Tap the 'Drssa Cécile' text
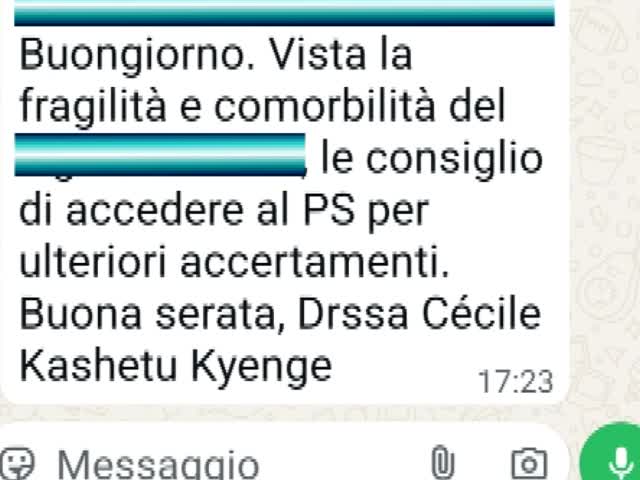This screenshot has width=640, height=480. [420, 314]
